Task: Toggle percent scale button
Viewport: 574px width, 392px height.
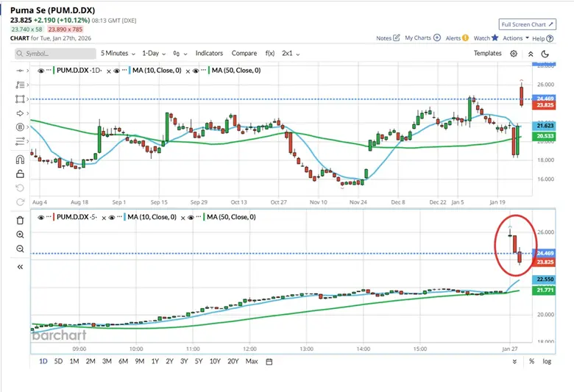Action: click(531, 361)
